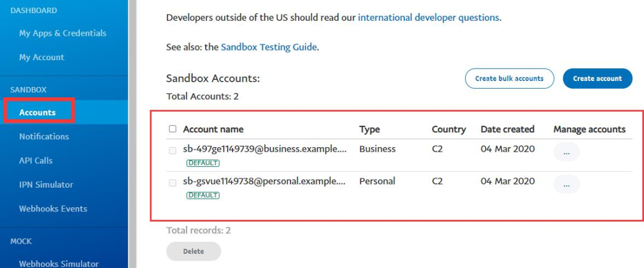The height and width of the screenshot is (268, 644).
Task: Click the Create bulk accounts button
Action: pos(509,79)
